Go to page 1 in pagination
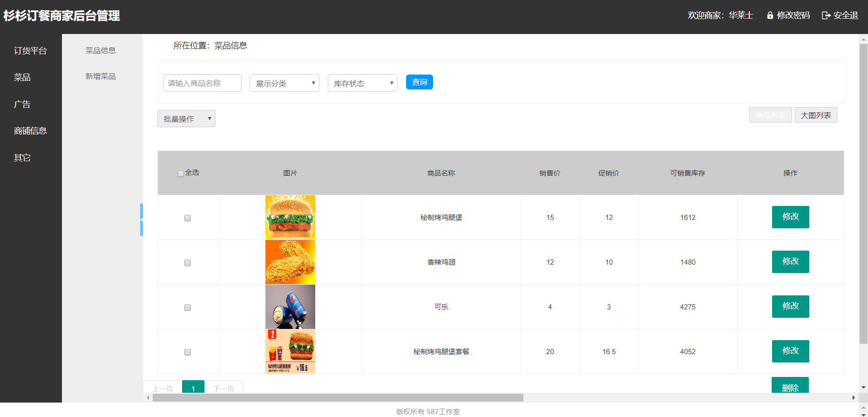This screenshot has height=417, width=868. pyautogui.click(x=193, y=387)
